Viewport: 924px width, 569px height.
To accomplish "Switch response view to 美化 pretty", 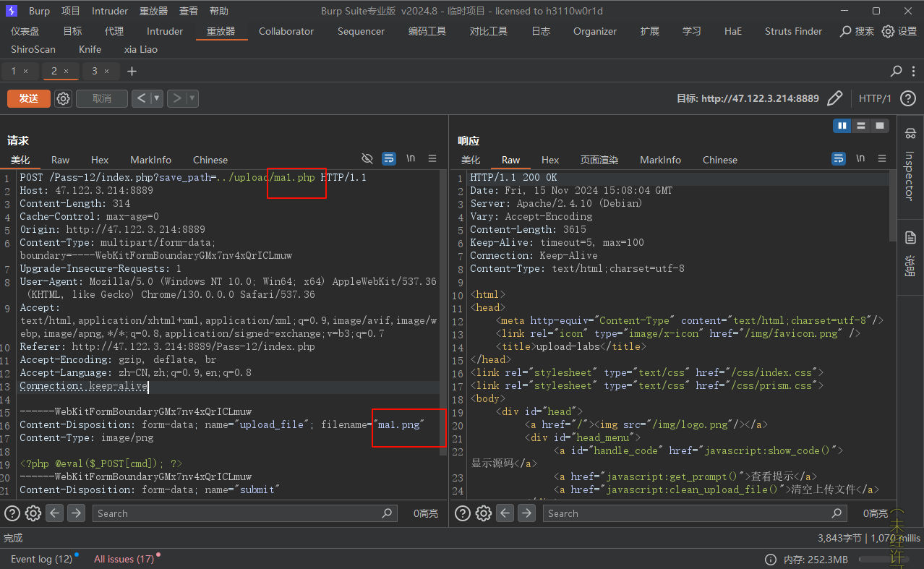I will pos(470,160).
